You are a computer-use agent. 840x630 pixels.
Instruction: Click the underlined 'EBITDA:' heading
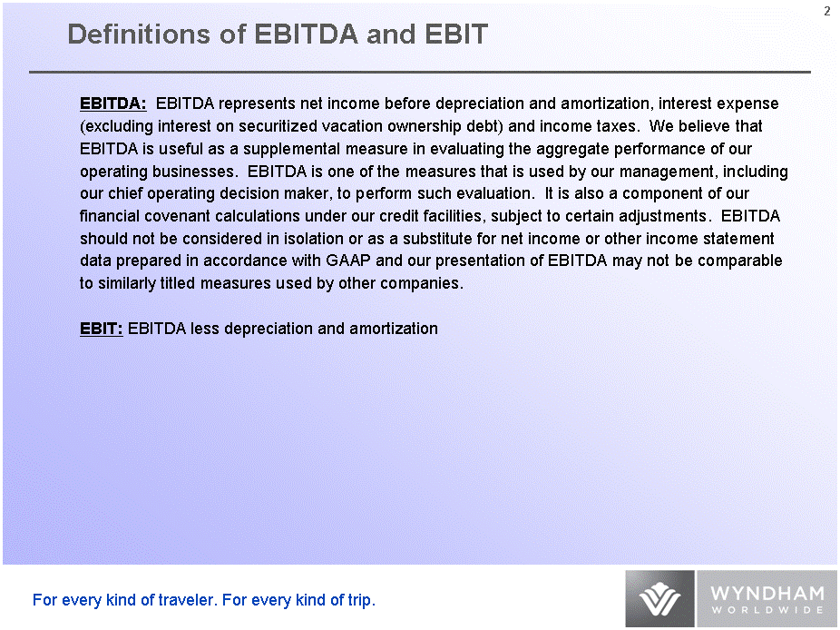click(x=113, y=103)
